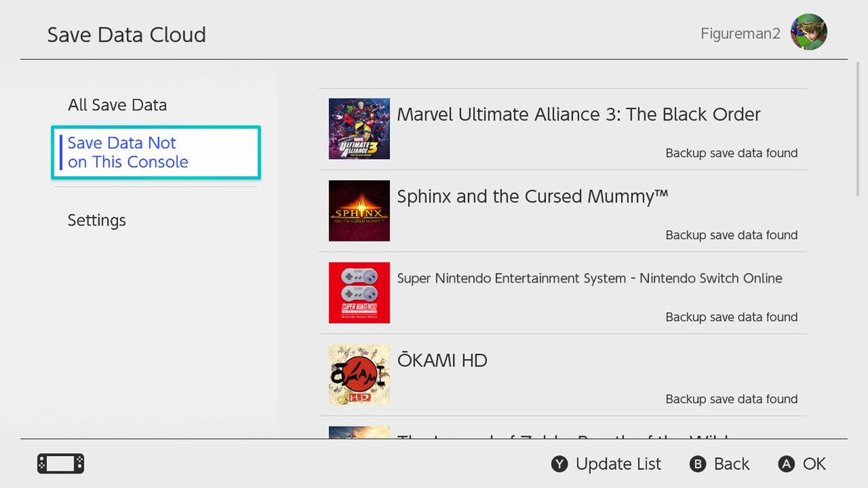Screen dimensions: 868x488
Task: Click the Back button label
Action: point(731,464)
